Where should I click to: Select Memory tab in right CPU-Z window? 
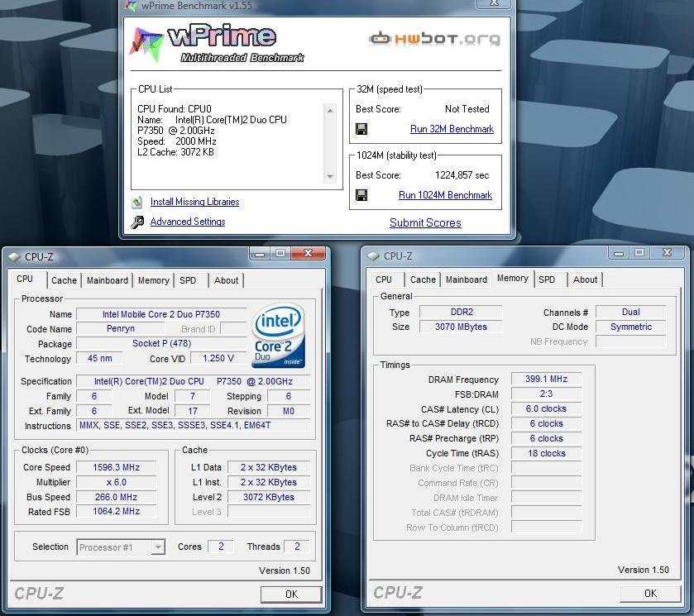513,279
